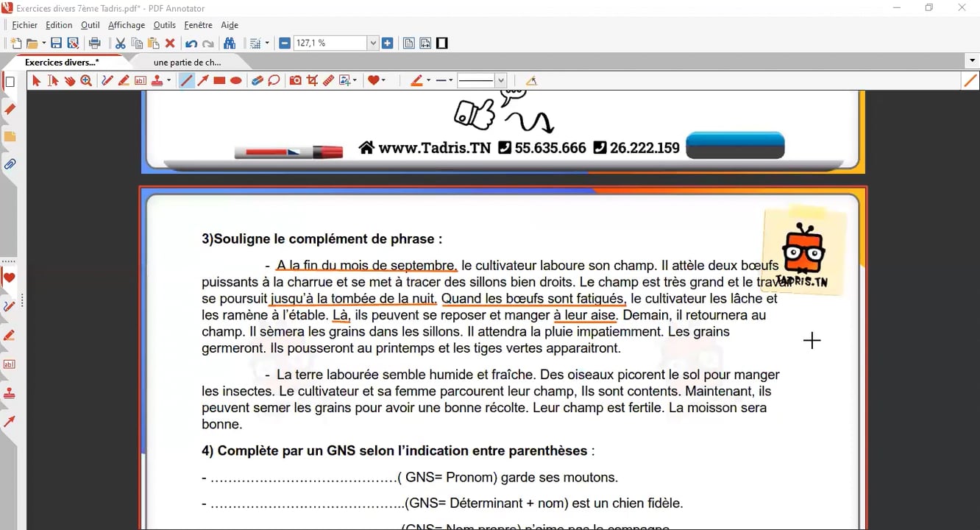Switch to fit page width view
Viewport: 980px width, 530px height.
point(425,43)
